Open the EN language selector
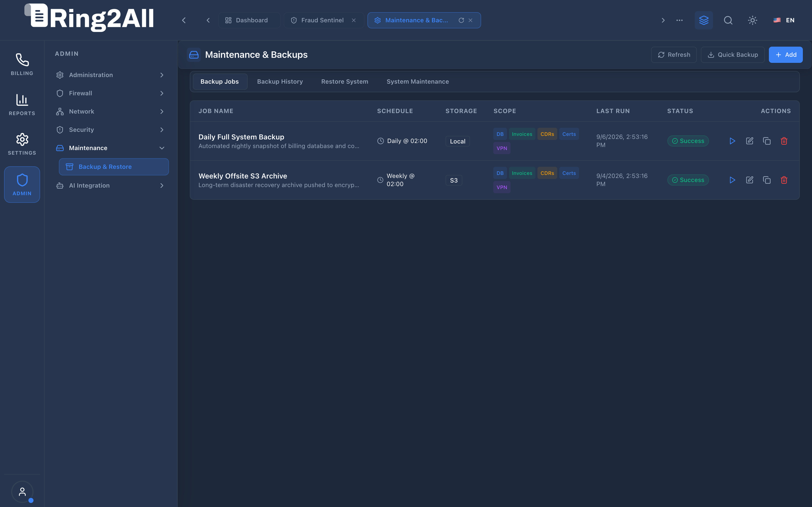Viewport: 812px width, 507px height. pos(784,20)
